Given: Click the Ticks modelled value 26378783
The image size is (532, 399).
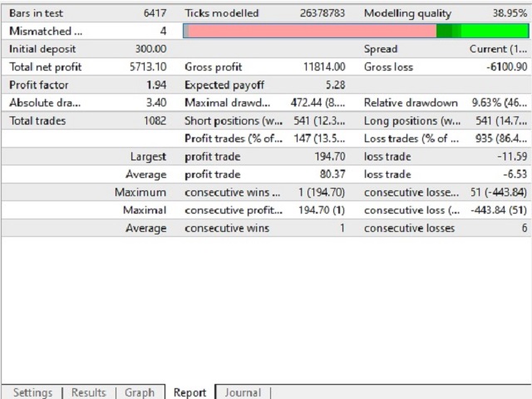Looking at the screenshot, I should click(323, 13).
